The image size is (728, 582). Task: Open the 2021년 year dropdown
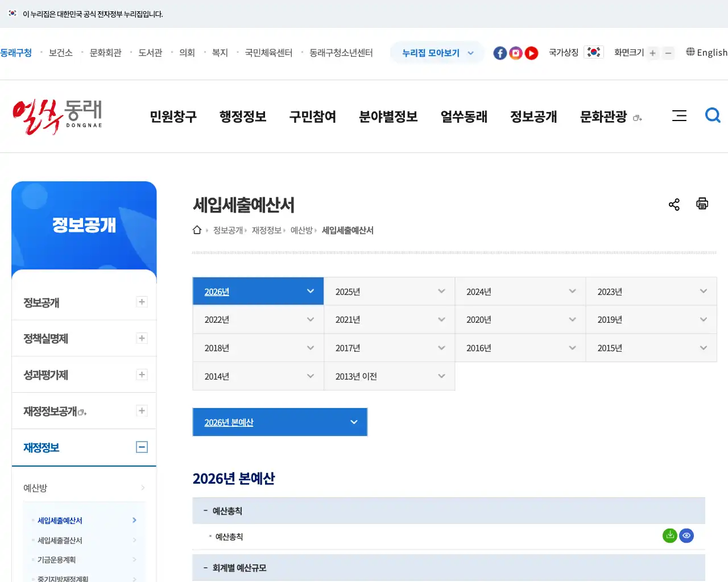(390, 319)
